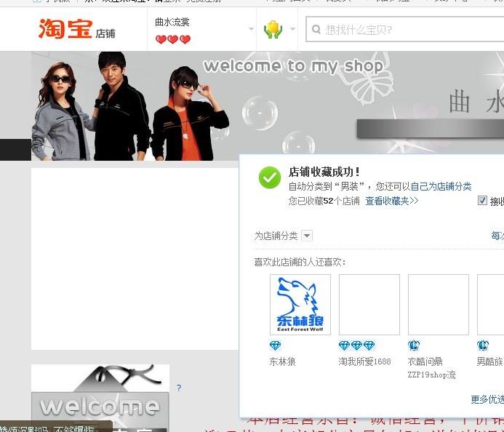Open the dropdown arrow beside the shopping bag icon

pyautogui.click(x=292, y=29)
